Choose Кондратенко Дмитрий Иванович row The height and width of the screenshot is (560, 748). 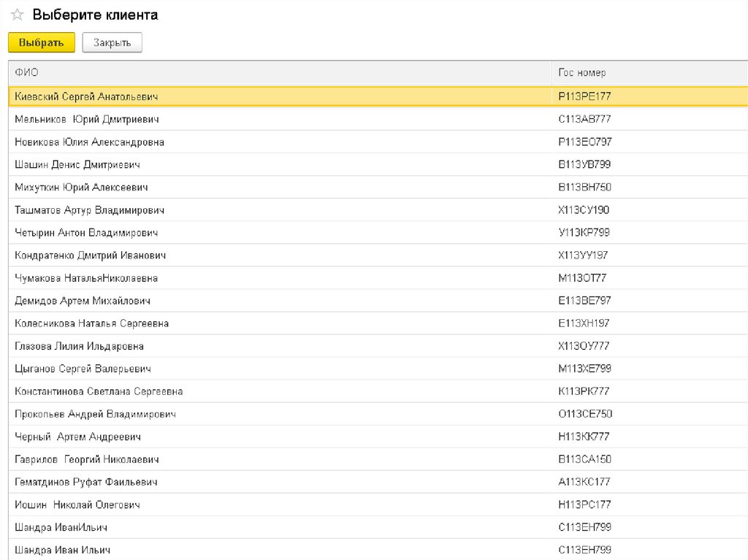tap(91, 256)
